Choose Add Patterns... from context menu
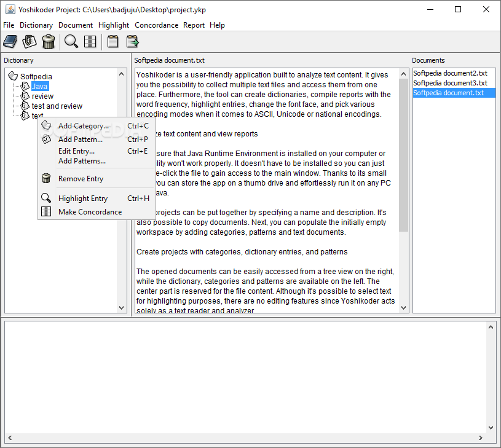The width and height of the screenshot is (501, 448). tap(97, 161)
